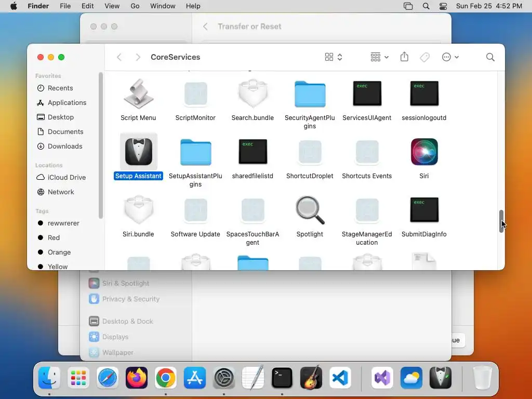The height and width of the screenshot is (399, 532).
Task: Open the icon view switcher dropdown
Action: pos(334,57)
